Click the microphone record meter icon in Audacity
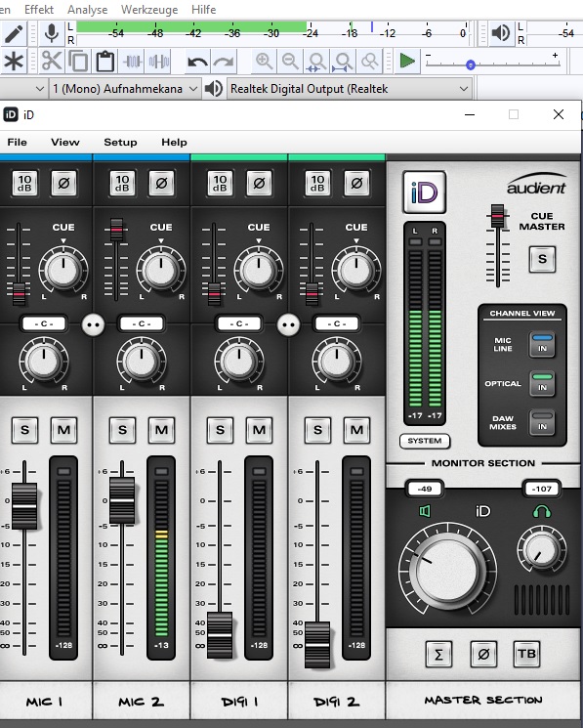 51,33
